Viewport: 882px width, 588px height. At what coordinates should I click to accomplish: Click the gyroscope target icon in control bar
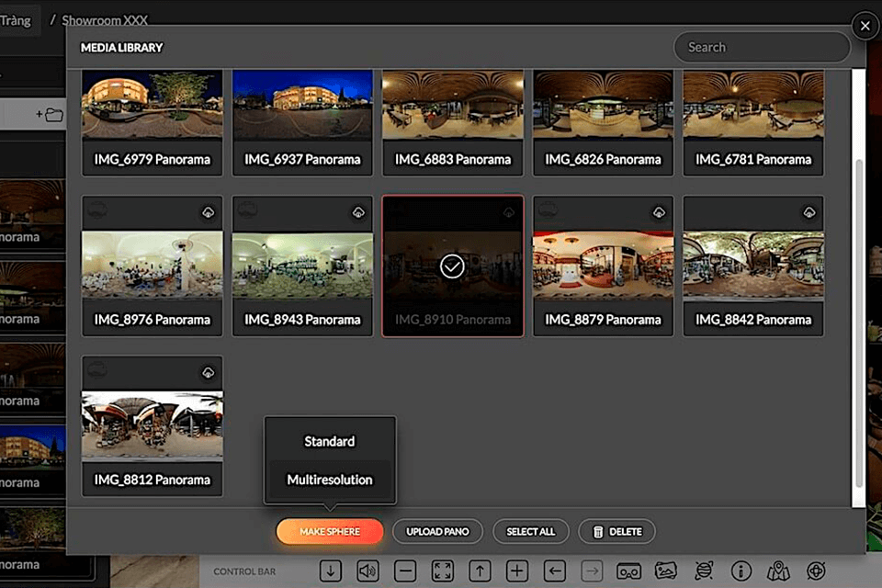click(816, 571)
